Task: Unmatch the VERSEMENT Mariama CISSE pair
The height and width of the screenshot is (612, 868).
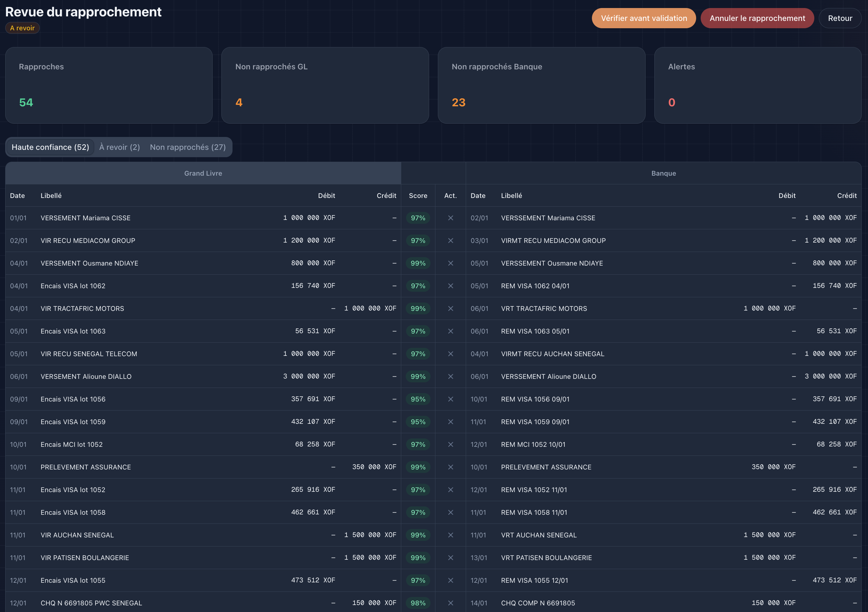Action: pos(450,218)
